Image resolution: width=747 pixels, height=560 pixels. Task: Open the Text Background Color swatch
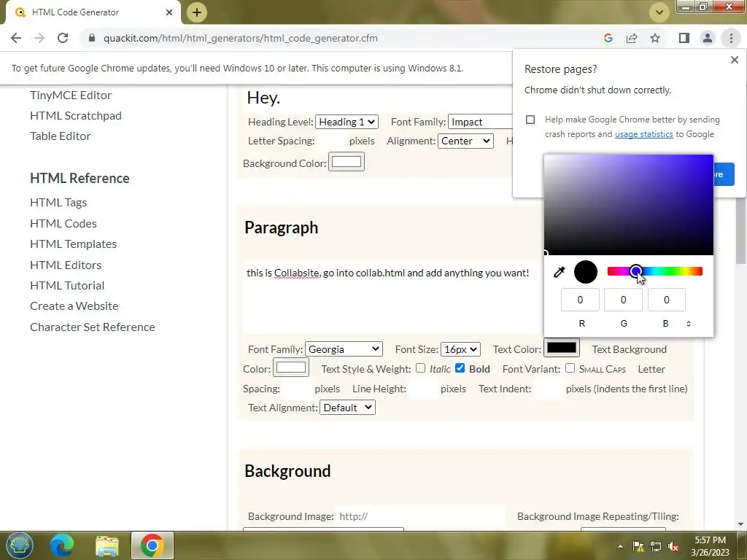pyautogui.click(x=290, y=367)
